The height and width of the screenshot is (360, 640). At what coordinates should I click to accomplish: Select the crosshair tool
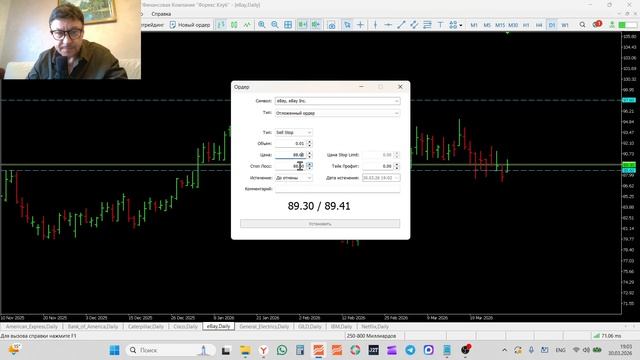click(x=360, y=25)
